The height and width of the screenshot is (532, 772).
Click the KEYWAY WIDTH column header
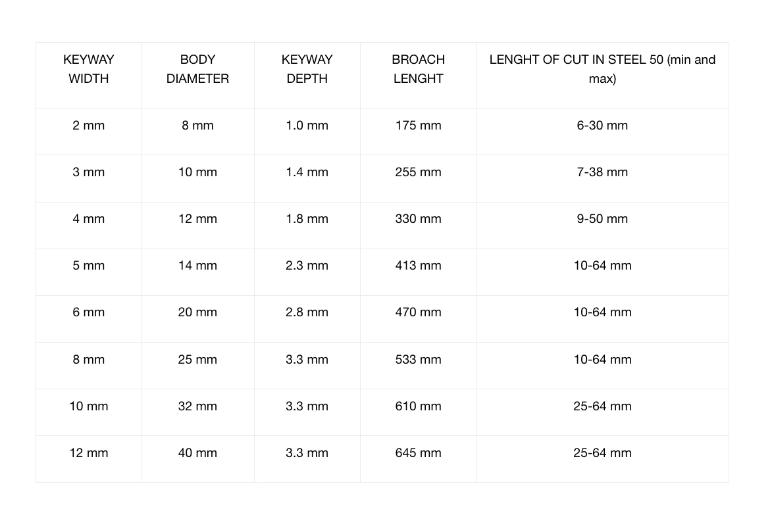[x=89, y=69]
